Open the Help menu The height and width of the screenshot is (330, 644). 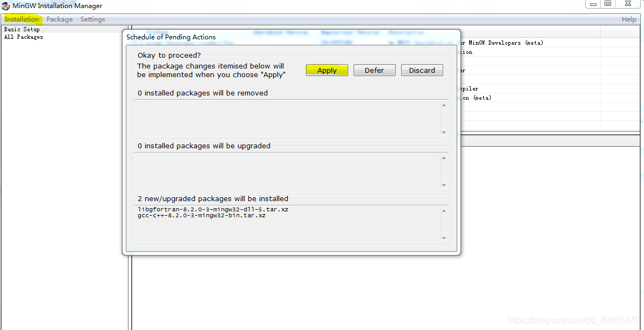(x=629, y=19)
